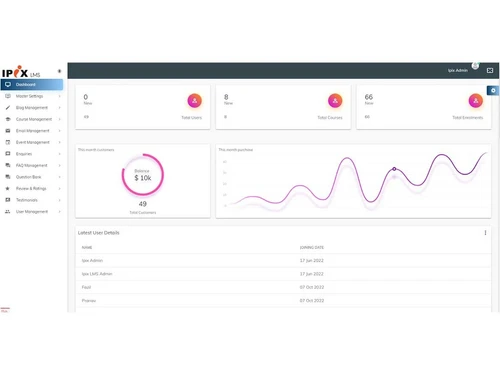Expand Email Management with its chevron

pos(60,131)
